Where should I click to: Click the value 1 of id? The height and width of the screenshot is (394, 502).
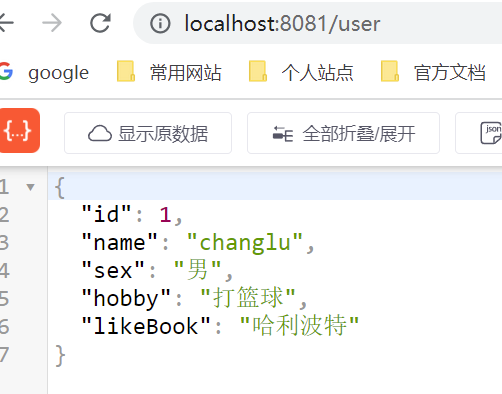coord(165,215)
